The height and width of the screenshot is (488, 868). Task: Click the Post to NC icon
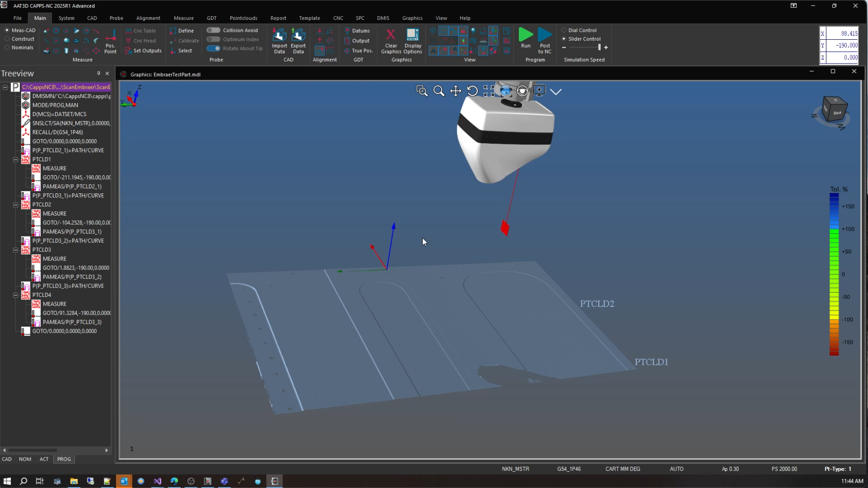544,35
